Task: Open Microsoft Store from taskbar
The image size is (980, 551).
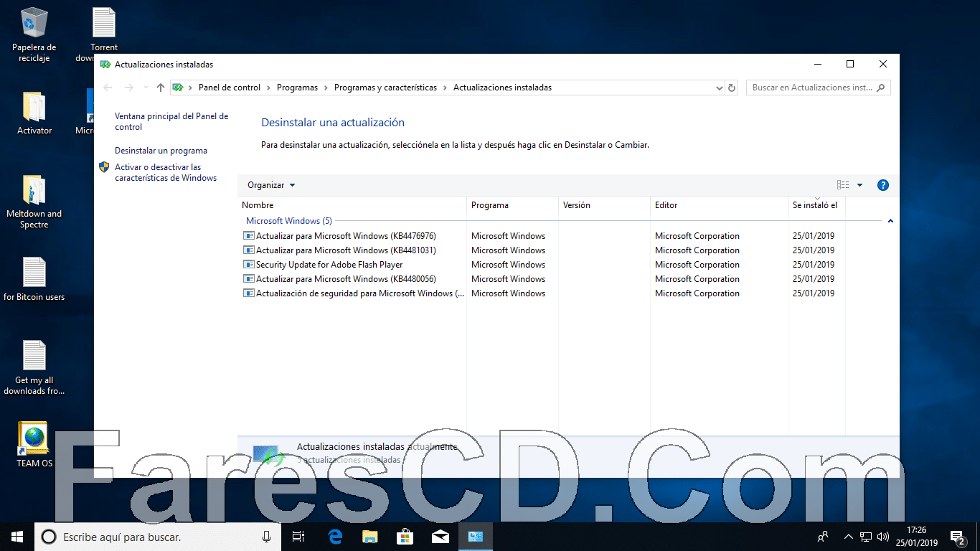Action: [405, 537]
